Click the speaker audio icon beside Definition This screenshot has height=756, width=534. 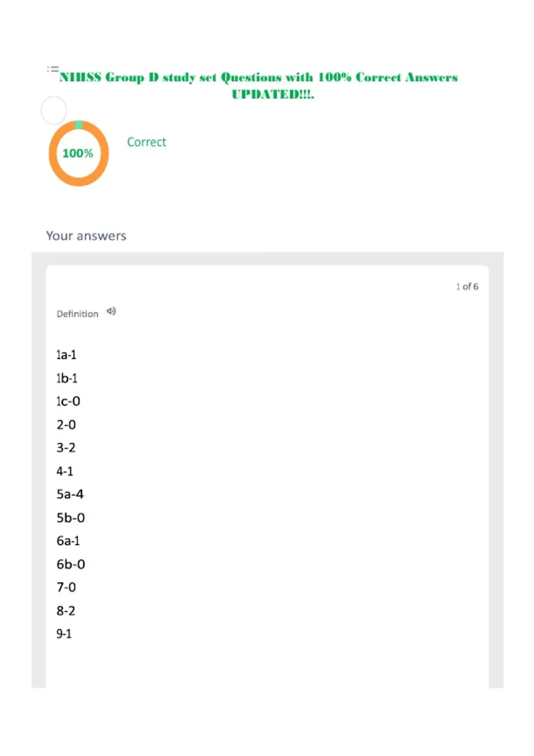[111, 311]
